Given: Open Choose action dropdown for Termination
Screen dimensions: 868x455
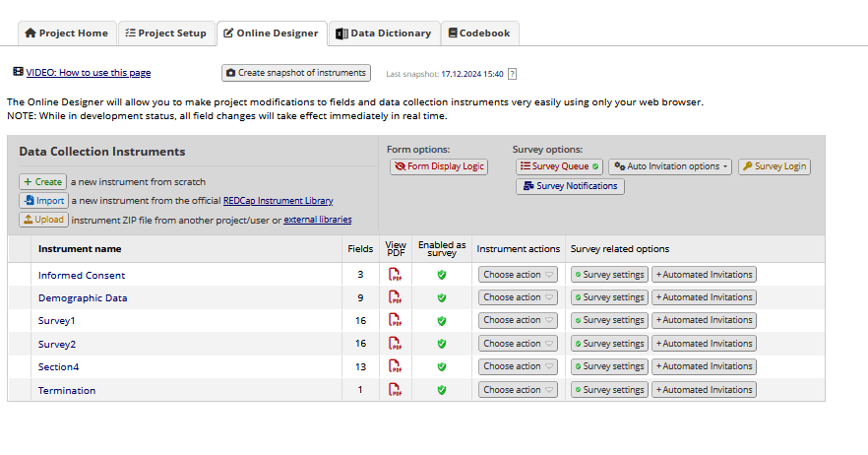Looking at the screenshot, I should coord(518,390).
